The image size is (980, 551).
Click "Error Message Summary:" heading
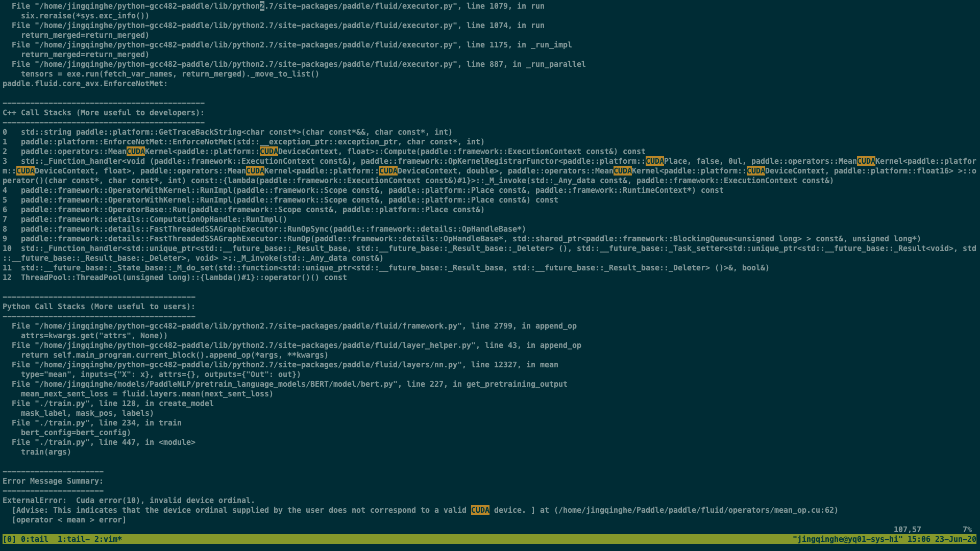pos(53,481)
